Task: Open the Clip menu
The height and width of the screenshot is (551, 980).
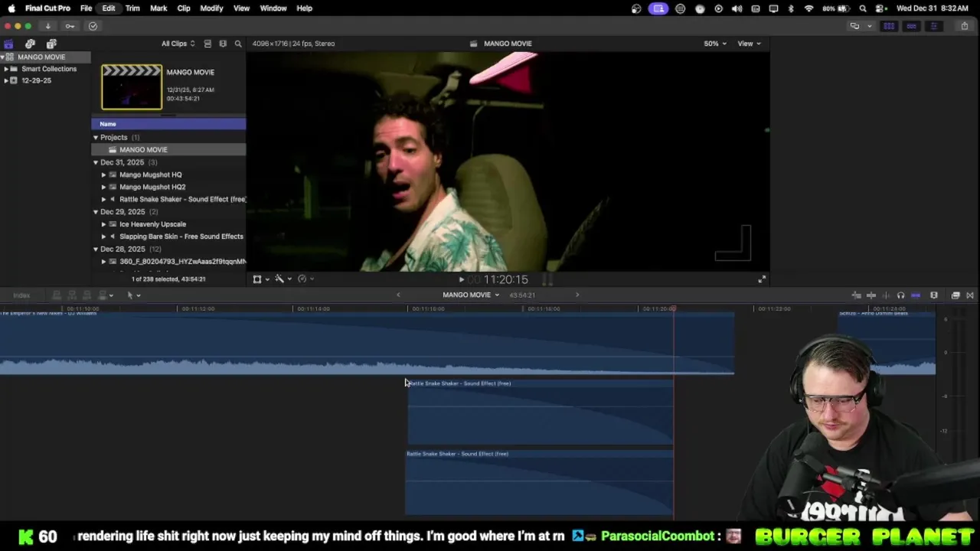Action: [184, 8]
